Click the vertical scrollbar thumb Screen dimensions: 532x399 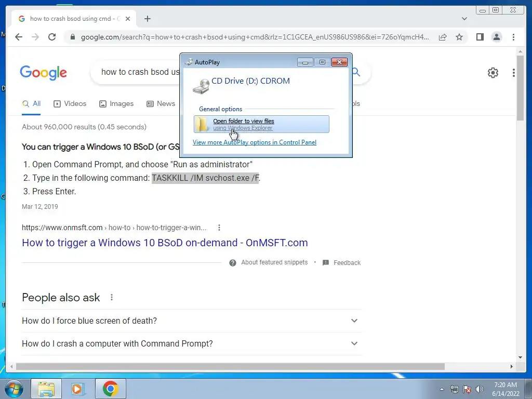coord(520,87)
